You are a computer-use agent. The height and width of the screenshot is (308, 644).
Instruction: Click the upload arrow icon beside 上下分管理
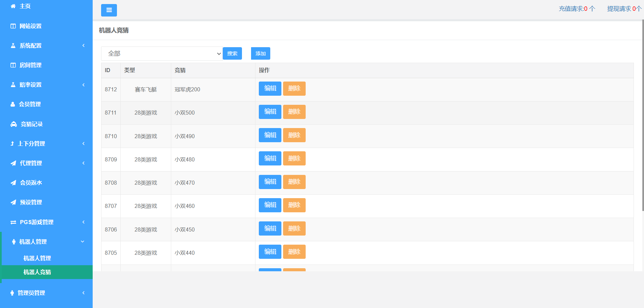12,144
